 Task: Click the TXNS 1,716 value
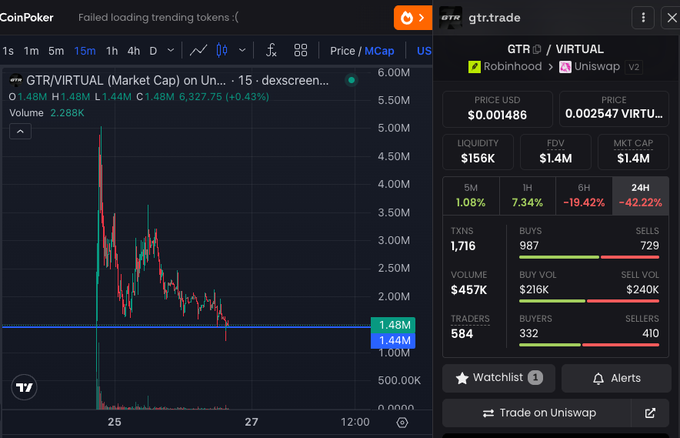point(463,246)
